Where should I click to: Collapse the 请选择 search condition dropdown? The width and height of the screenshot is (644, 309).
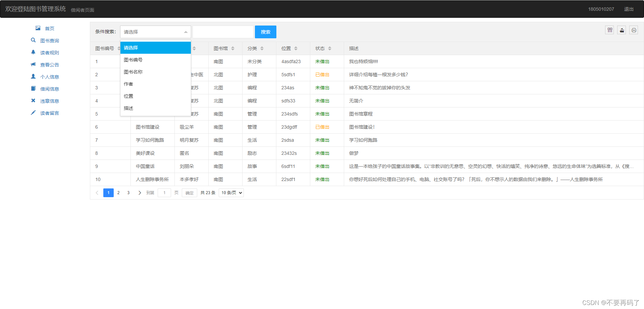156,32
